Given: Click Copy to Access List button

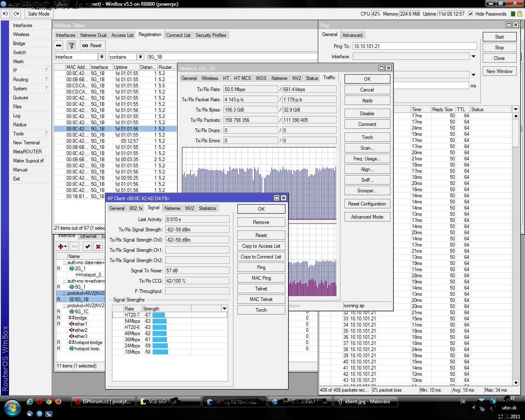Looking at the screenshot, I should pyautogui.click(x=261, y=246).
